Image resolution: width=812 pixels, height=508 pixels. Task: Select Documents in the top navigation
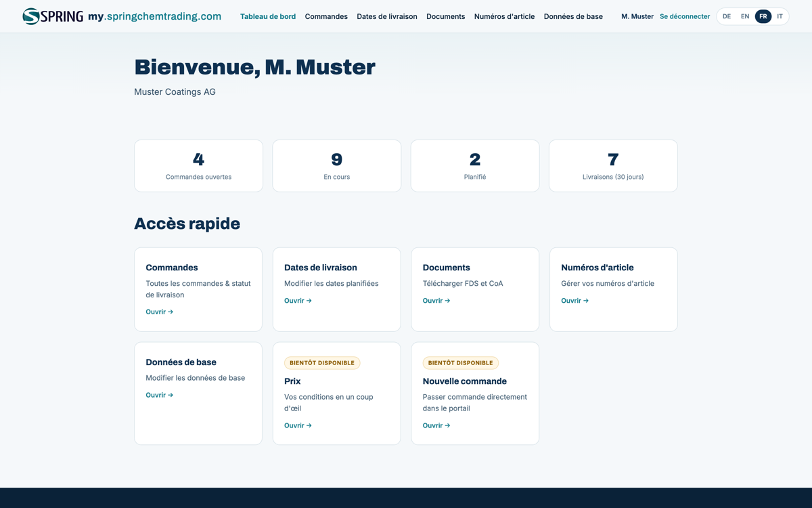[x=445, y=16]
